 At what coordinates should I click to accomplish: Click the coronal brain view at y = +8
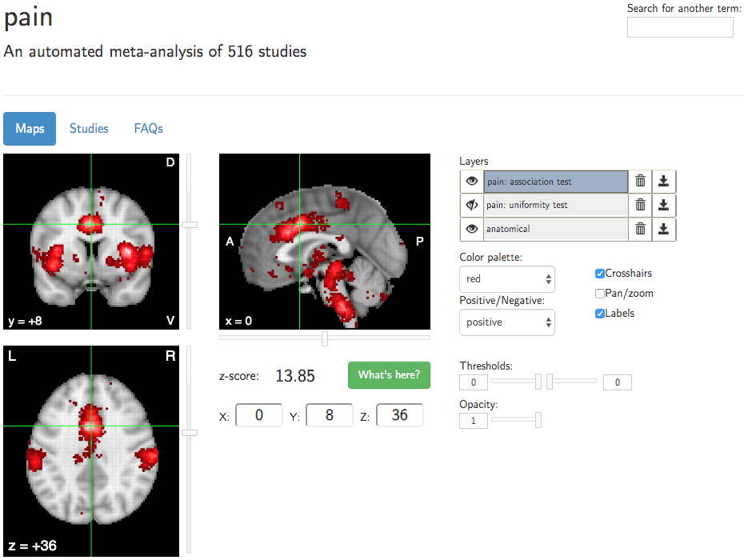coord(91,241)
